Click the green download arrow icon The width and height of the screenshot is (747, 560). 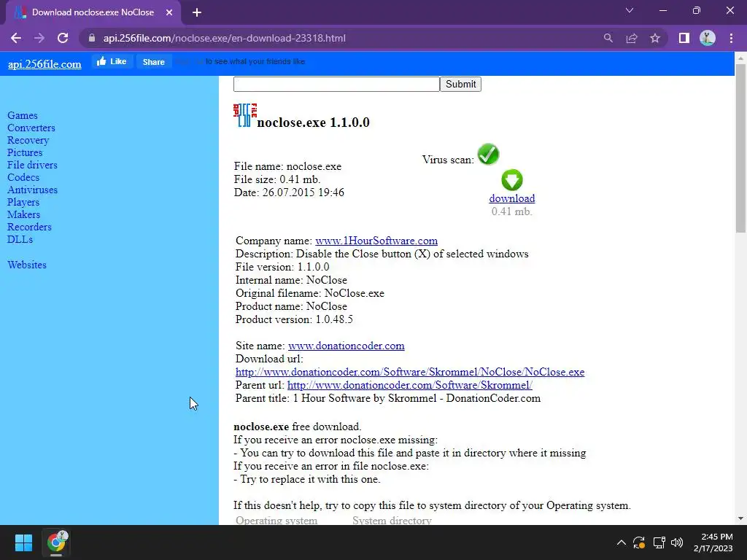[512, 180]
